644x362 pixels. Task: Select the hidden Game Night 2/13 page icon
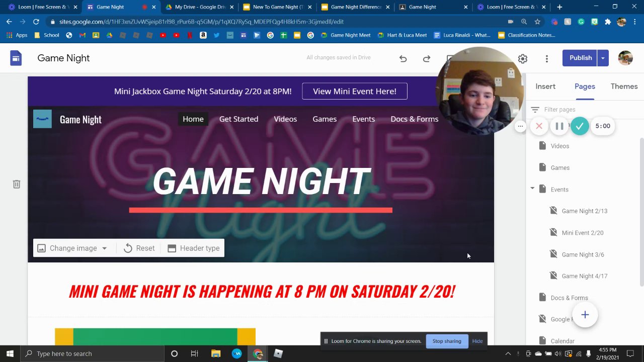coord(553,211)
